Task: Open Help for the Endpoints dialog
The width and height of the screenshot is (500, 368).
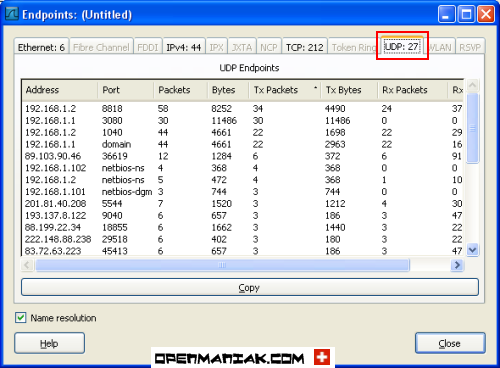Action: [x=49, y=343]
